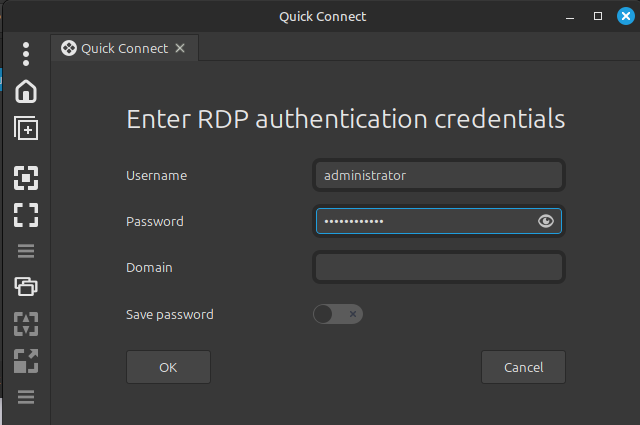Open the upper hamburger menu in the sidebar
Screen dimensions: 640x425
pyautogui.click(x=26, y=251)
